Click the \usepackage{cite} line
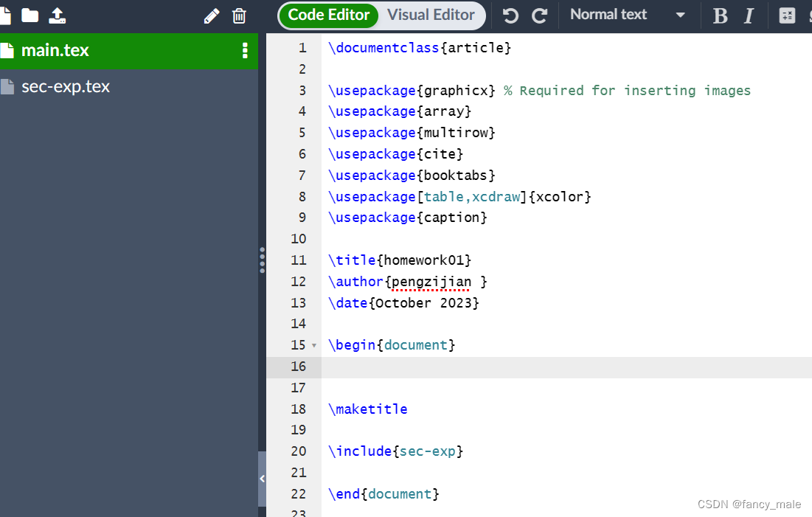 (x=395, y=154)
